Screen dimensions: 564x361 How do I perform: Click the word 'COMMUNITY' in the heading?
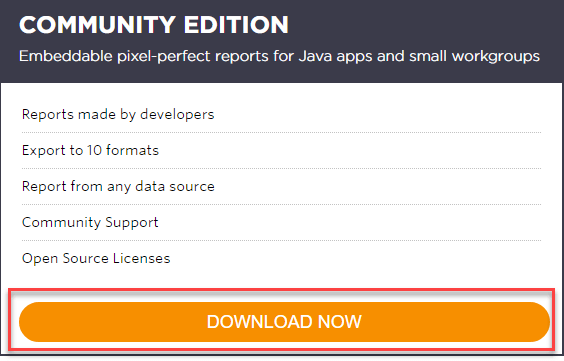click(x=97, y=25)
